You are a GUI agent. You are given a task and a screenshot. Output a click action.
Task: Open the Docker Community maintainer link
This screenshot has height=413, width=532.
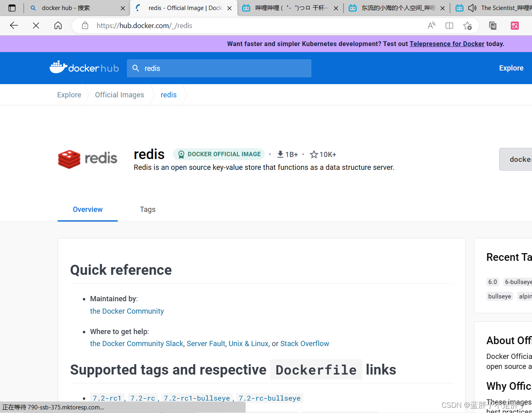click(127, 311)
